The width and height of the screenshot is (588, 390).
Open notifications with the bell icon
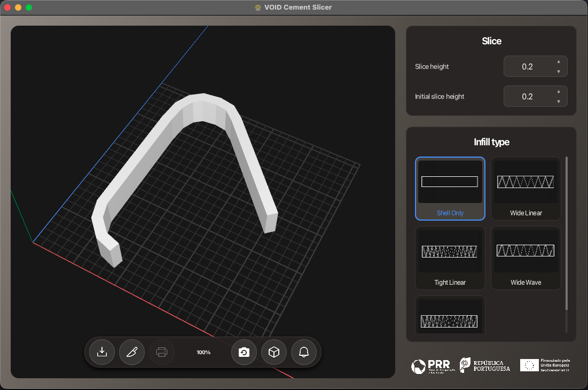point(304,352)
